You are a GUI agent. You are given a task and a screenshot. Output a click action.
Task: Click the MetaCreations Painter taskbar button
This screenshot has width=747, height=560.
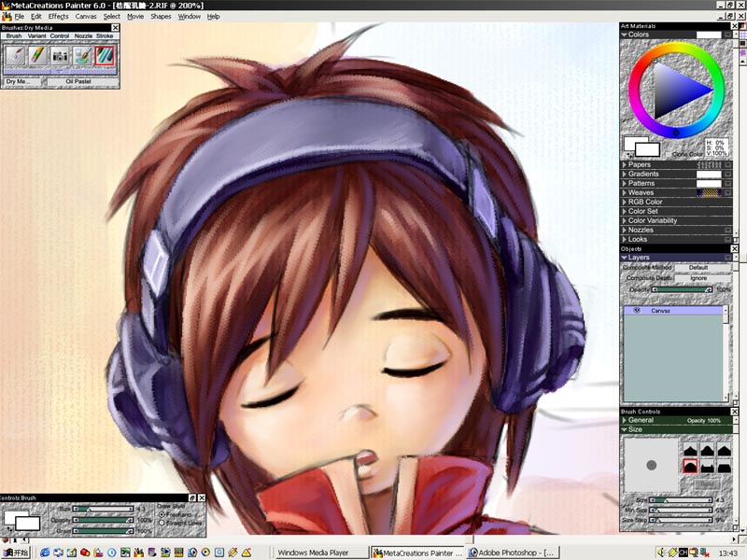pos(417,553)
